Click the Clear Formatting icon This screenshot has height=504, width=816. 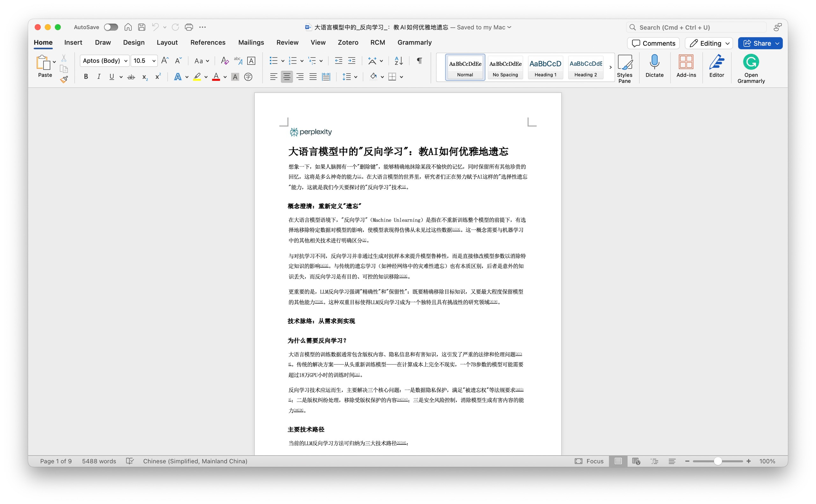(224, 61)
